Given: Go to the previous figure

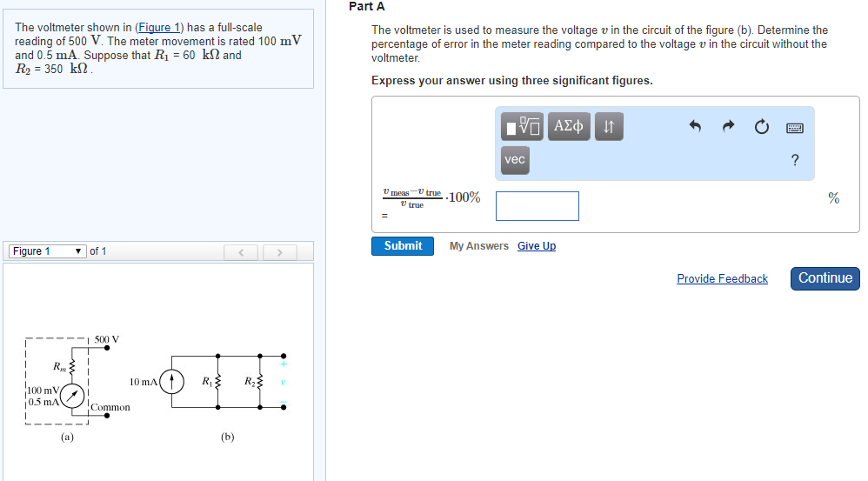Looking at the screenshot, I should 242,252.
